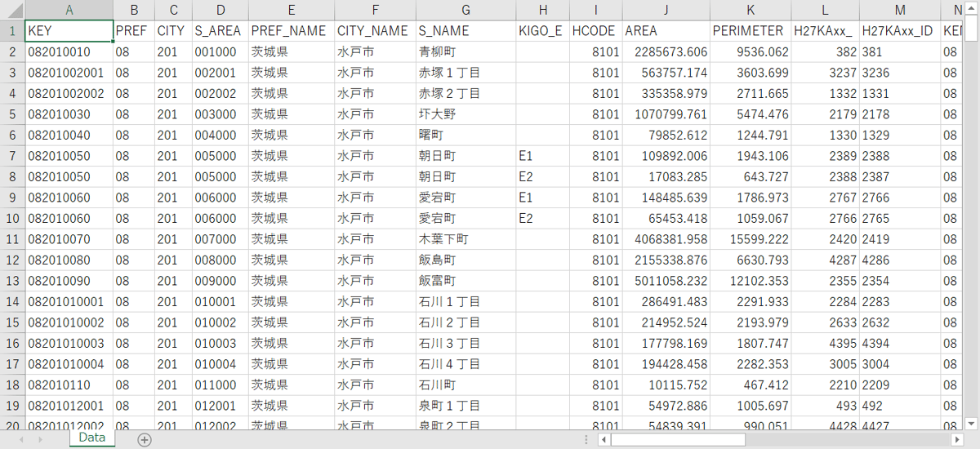980x449 pixels.
Task: Click the horizontal scrollbar thumb
Action: (x=678, y=440)
